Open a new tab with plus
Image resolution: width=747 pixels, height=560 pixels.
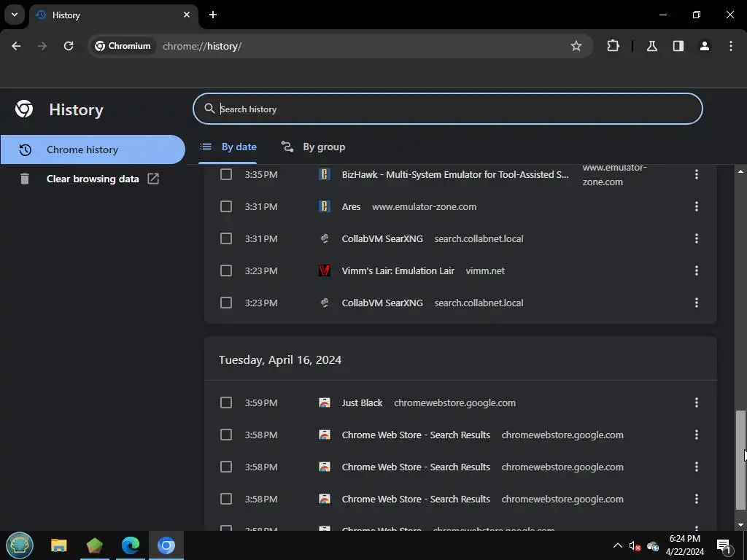[x=213, y=15]
